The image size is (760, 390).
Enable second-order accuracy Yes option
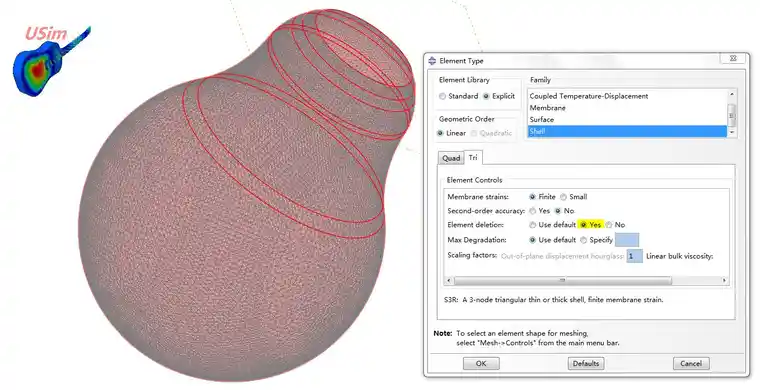click(x=533, y=211)
